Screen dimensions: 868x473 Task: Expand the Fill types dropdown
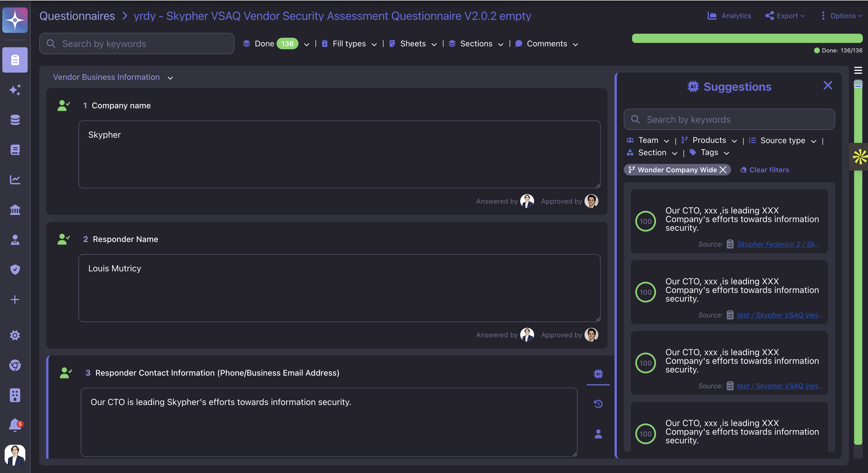(349, 44)
